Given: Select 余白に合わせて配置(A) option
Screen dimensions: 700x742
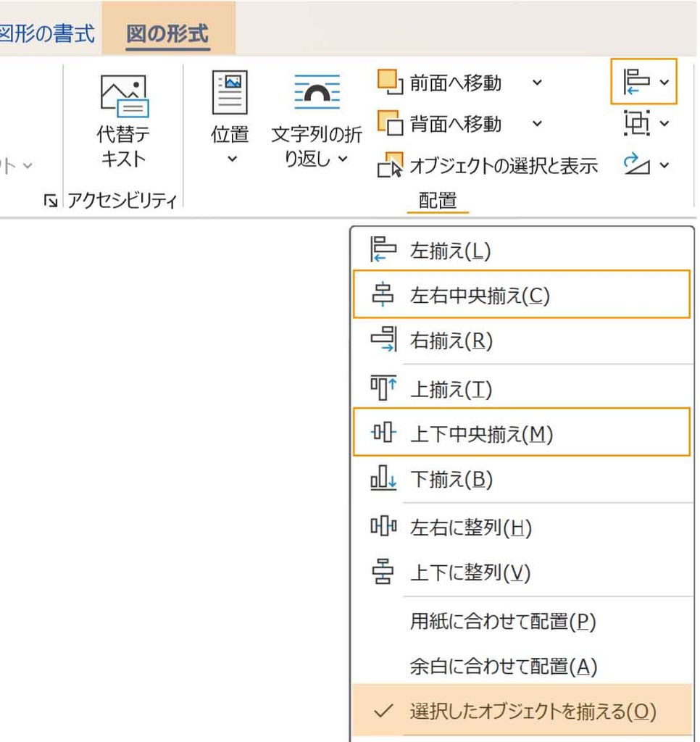Looking at the screenshot, I should (x=522, y=666).
